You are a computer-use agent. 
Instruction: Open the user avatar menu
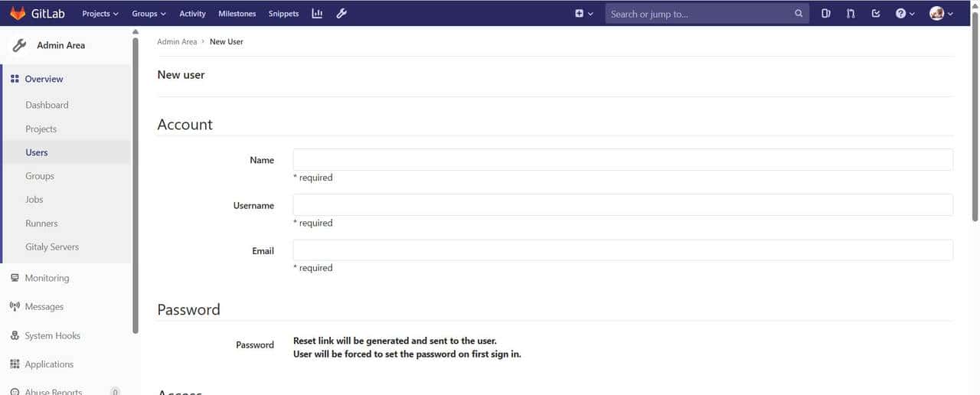[x=941, y=14]
